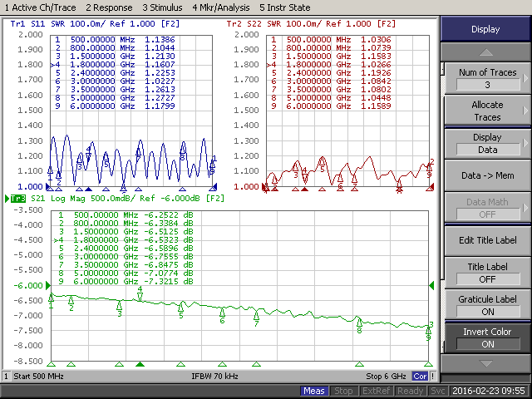This screenshot has width=532, height=399.
Task: Click Tr2 red reference marker at 1.000
Action: pyautogui.click(x=264, y=186)
